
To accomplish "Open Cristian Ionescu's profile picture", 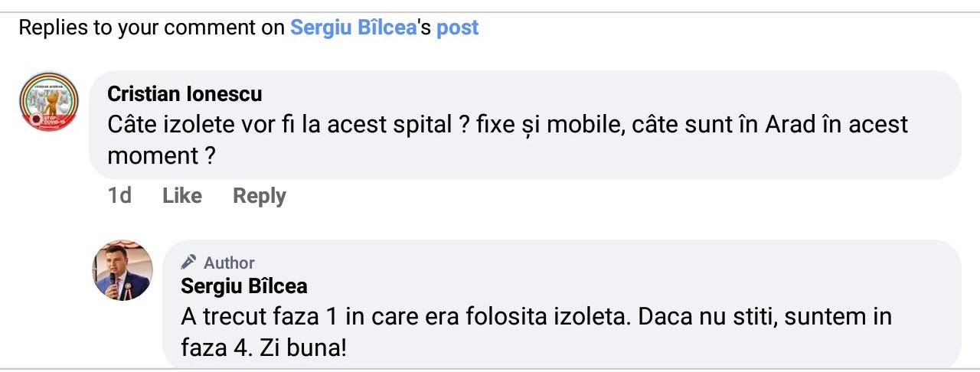I will point(48,101).
